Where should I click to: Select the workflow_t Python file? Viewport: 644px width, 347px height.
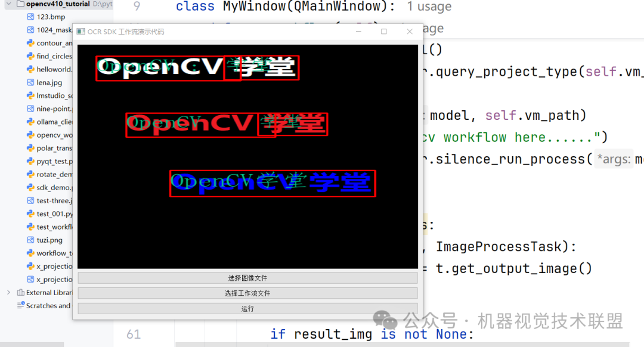(54, 253)
